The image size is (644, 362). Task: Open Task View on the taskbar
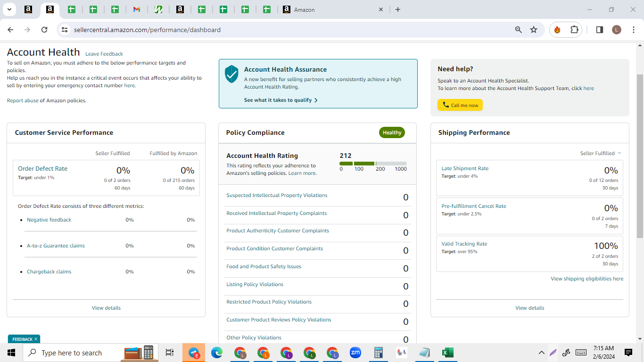[x=170, y=353]
